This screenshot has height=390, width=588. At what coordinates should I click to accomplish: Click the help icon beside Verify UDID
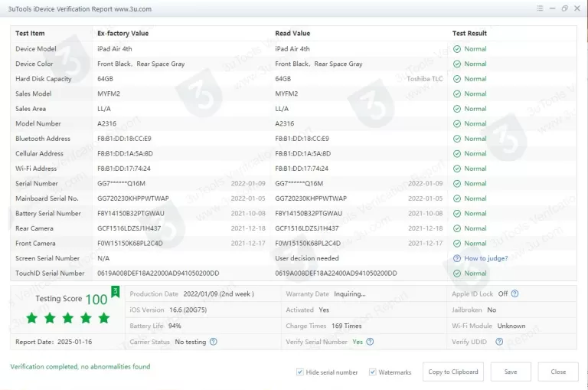[x=499, y=342]
